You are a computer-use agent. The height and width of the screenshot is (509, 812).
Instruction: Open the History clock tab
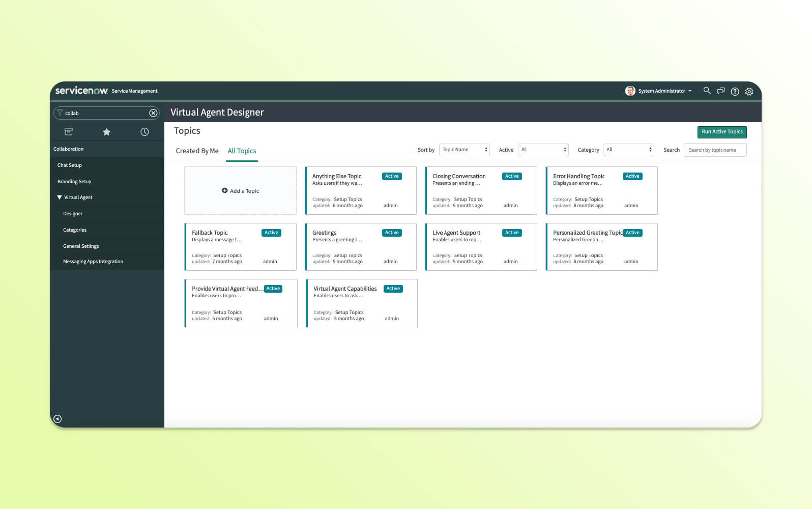(144, 132)
